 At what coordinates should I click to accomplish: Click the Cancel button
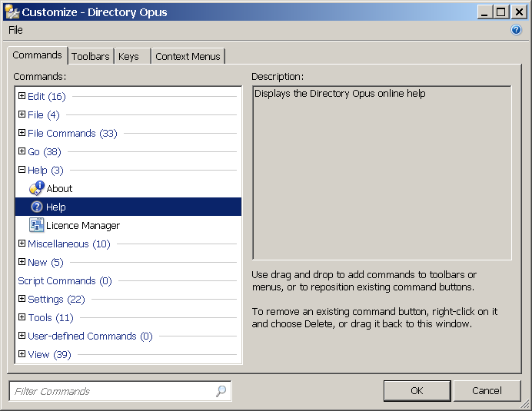pos(487,391)
